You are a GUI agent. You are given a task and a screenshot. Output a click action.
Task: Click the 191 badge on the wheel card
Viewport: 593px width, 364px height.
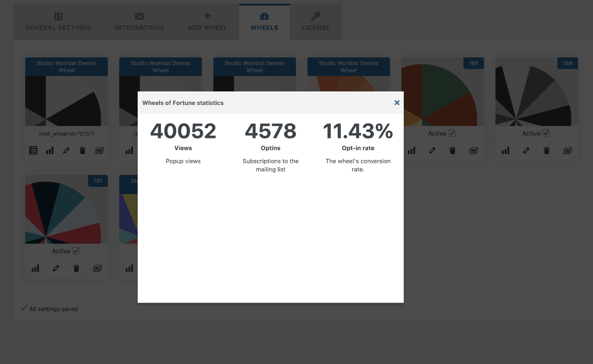98,181
